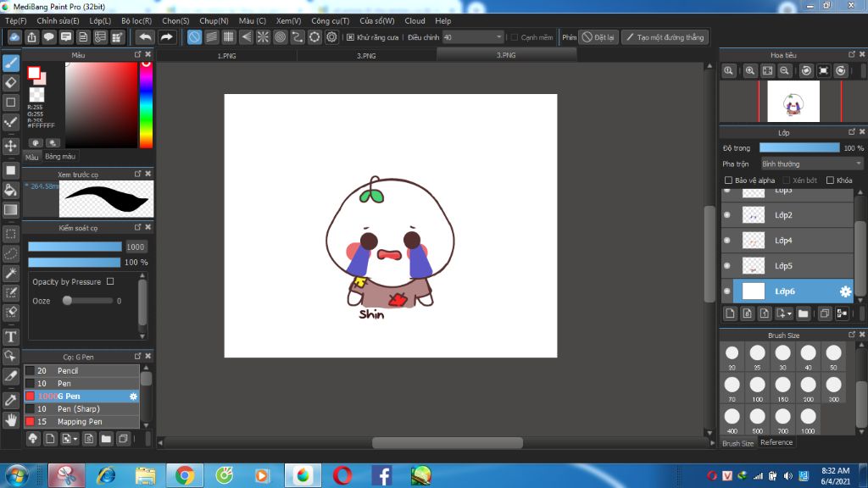Turn off snap with the blue icon
Viewport: 868px width, 488px height.
(194, 37)
